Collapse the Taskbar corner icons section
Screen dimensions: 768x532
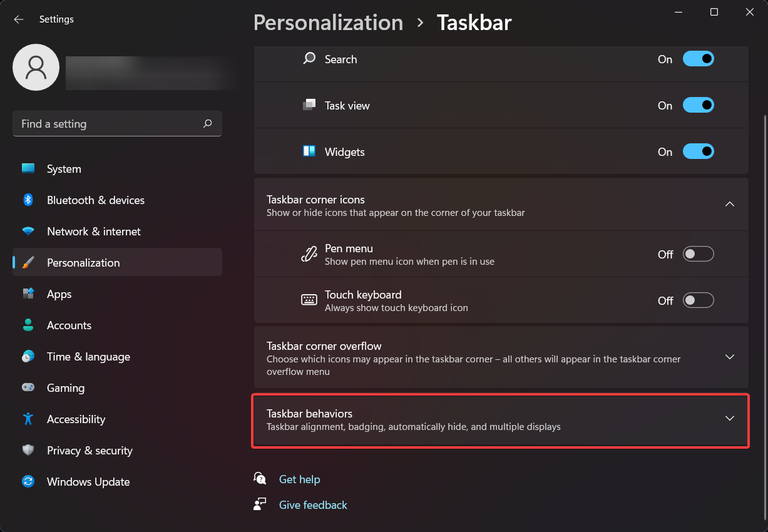click(730, 204)
